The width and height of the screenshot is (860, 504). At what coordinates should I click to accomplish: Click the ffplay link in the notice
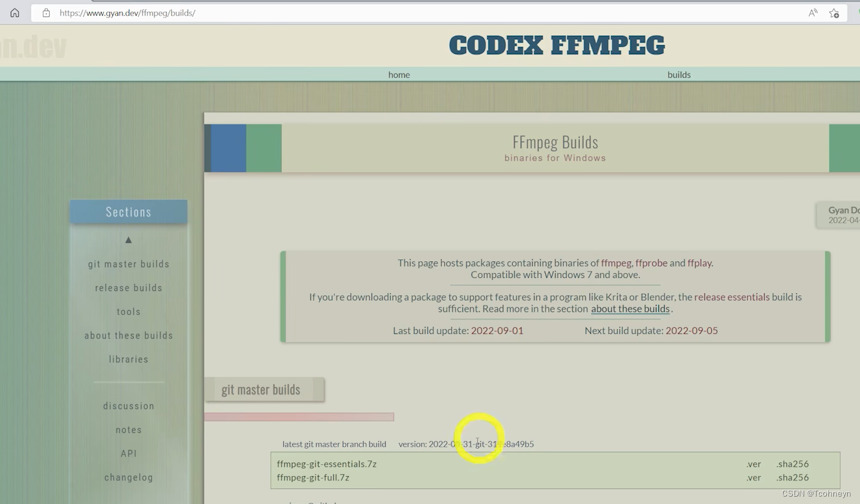pyautogui.click(x=699, y=263)
